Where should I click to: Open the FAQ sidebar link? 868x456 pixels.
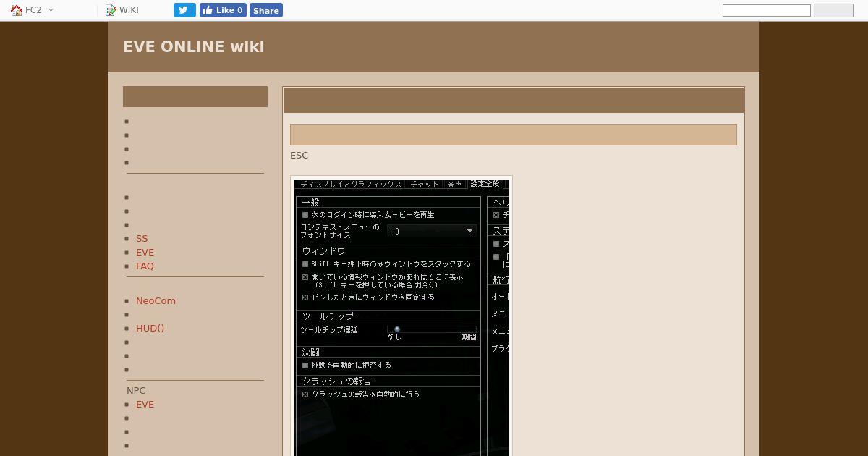point(145,266)
